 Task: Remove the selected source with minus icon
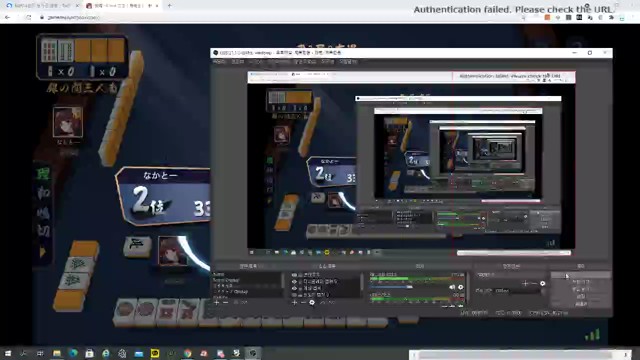303,302
